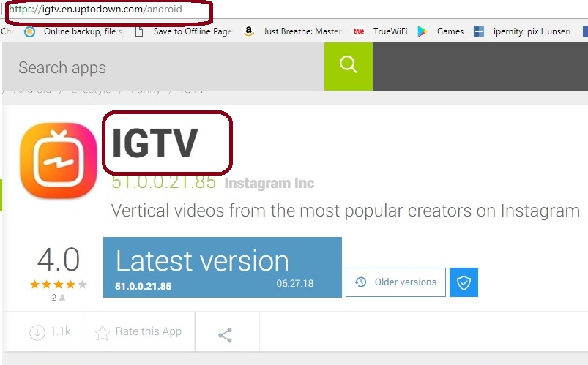Click the Vertical videos app description text

pos(346,211)
